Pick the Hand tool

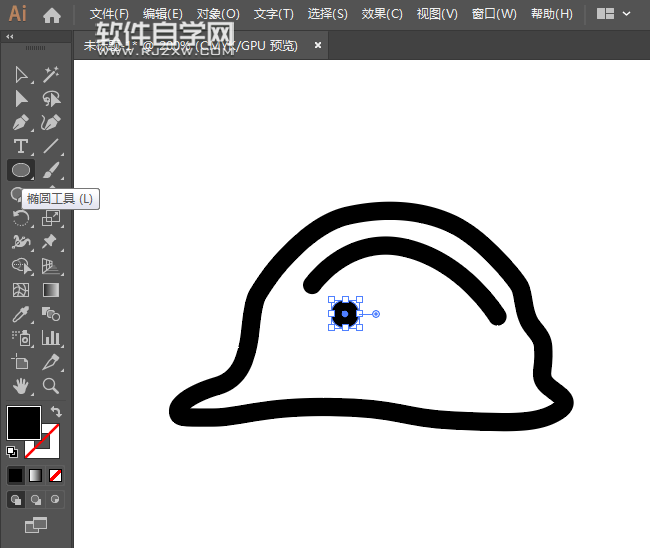point(21,385)
